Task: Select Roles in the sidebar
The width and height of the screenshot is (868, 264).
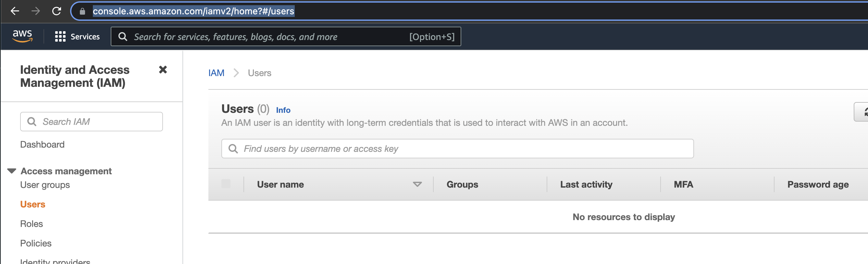Action: (32, 223)
